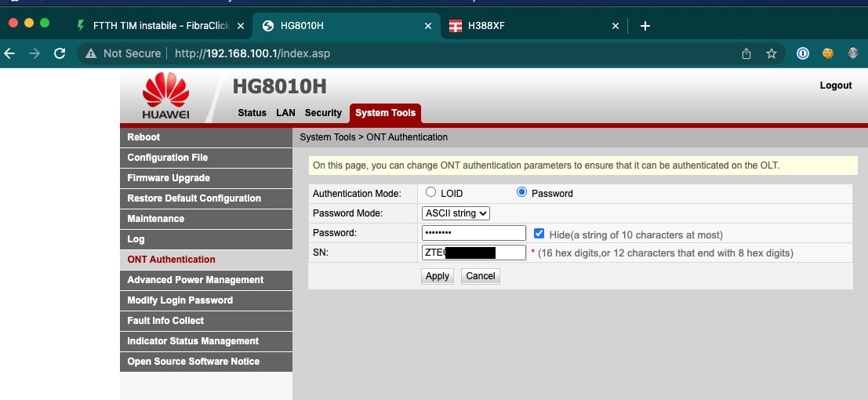The height and width of the screenshot is (400, 868).
Task: Reload the page with refresh icon
Action: pyautogui.click(x=60, y=53)
